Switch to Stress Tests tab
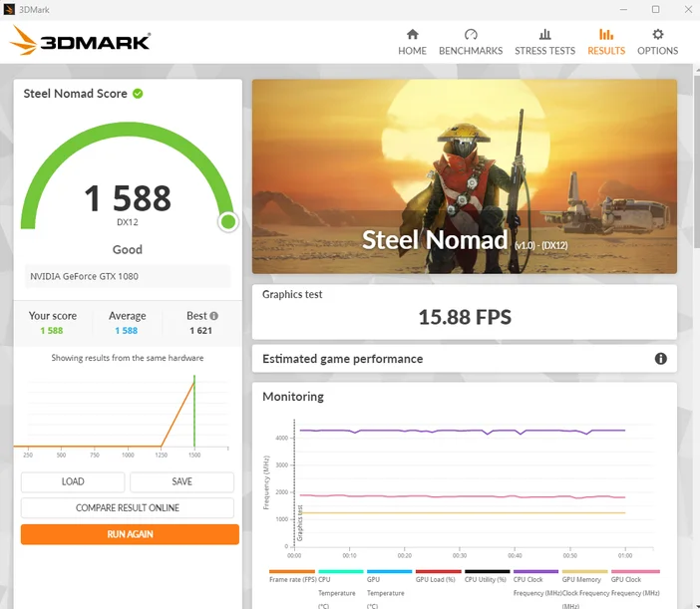 click(544, 42)
